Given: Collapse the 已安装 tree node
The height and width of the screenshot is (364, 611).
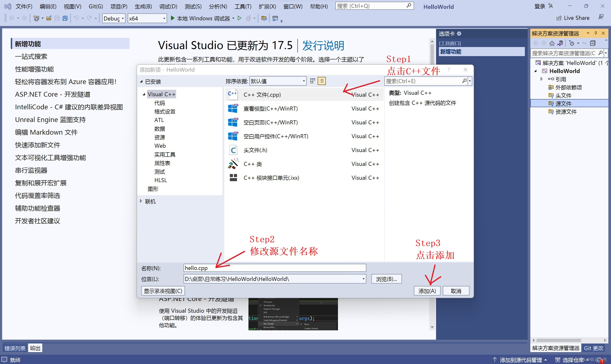Looking at the screenshot, I should click(141, 81).
